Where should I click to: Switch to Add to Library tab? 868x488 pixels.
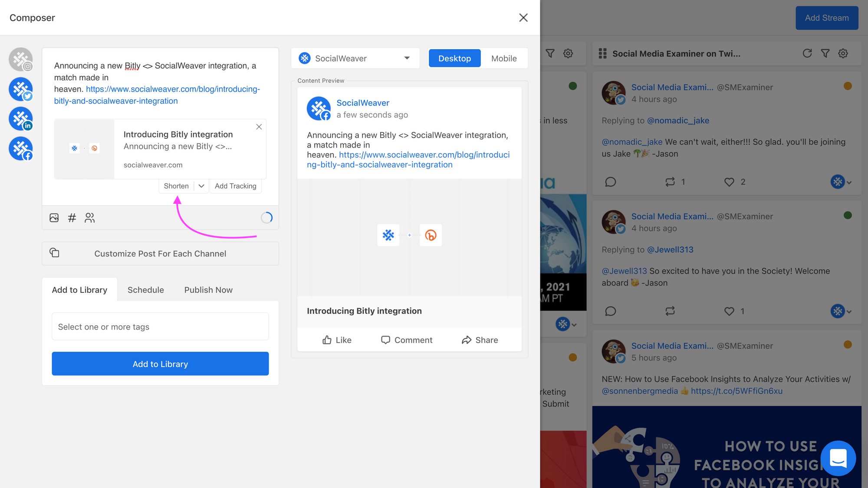coord(79,290)
